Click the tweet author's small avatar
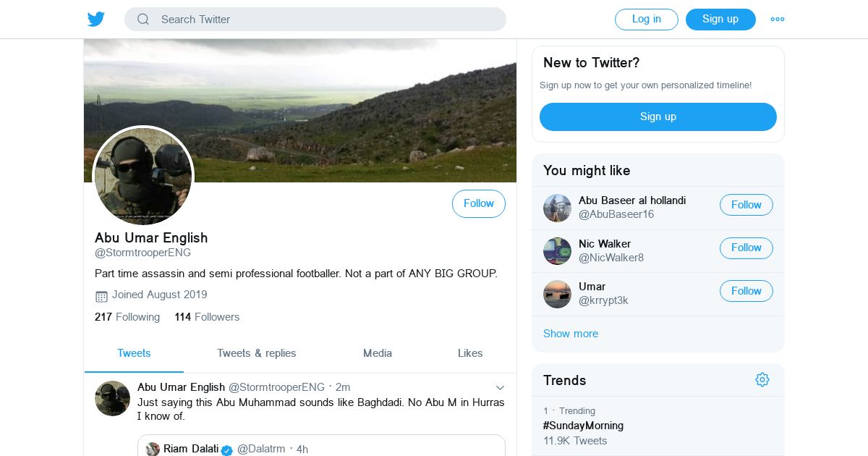Viewport: 868px width, 456px height. (x=112, y=399)
